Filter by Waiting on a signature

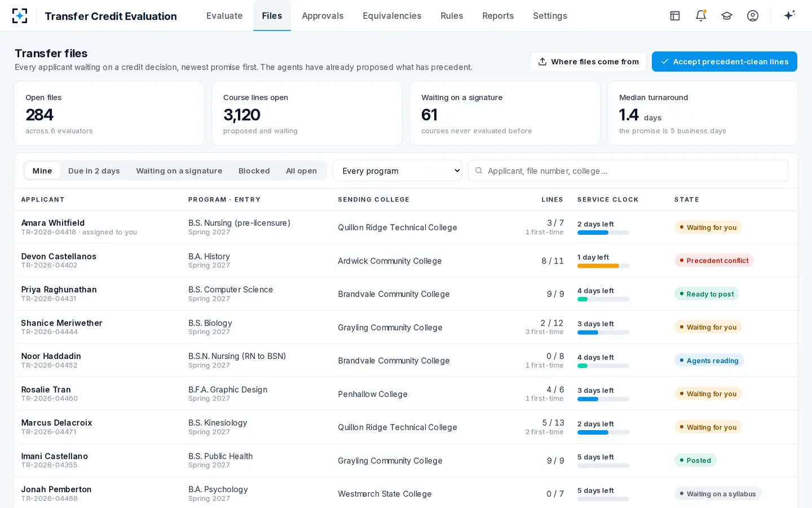(179, 170)
